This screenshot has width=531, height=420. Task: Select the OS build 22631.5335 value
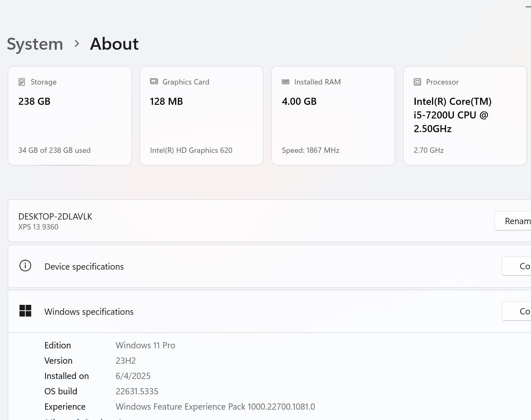click(x=137, y=391)
